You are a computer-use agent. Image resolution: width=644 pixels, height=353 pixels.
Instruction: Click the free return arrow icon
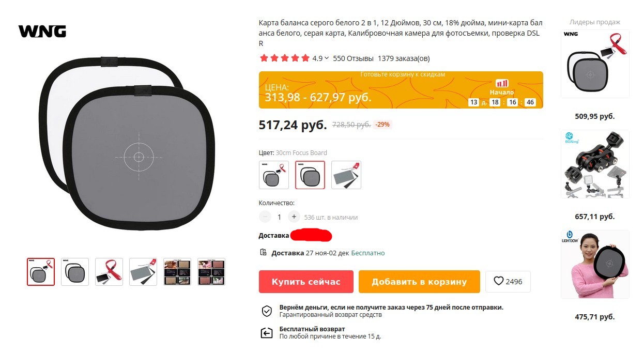[x=267, y=332]
